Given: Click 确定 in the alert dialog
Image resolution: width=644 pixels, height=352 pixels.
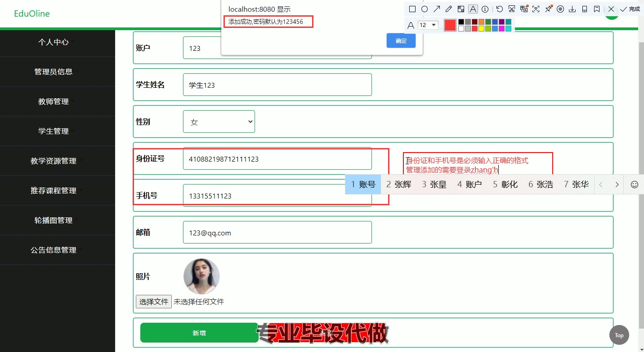Looking at the screenshot, I should 401,41.
